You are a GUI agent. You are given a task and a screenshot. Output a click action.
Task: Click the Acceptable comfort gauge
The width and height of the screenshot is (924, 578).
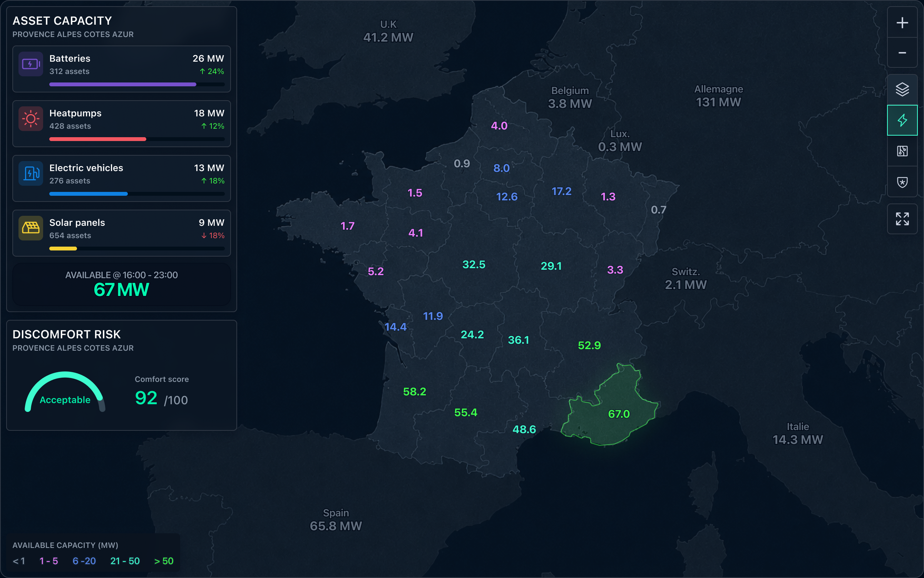click(65, 392)
